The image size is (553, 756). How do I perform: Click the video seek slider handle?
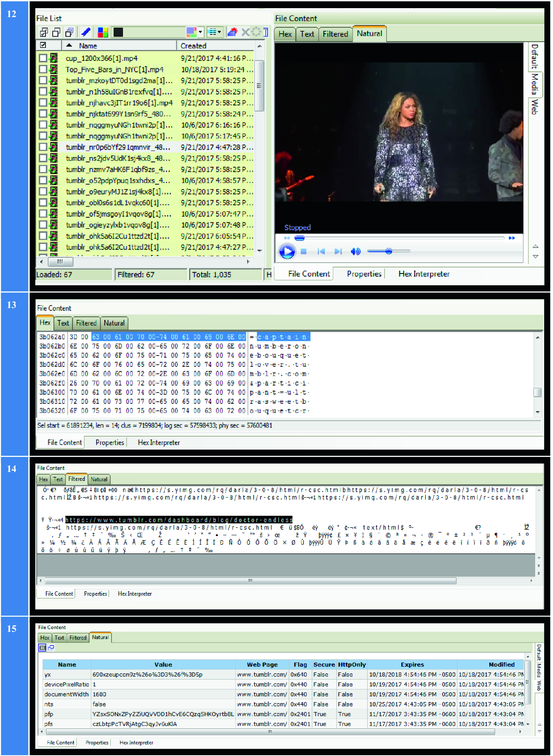pos(299,238)
